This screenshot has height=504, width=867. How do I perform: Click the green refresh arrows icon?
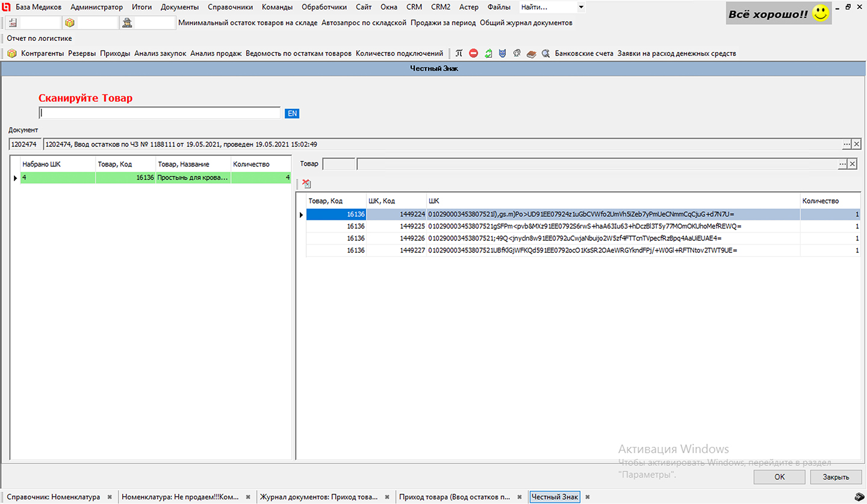pos(488,54)
